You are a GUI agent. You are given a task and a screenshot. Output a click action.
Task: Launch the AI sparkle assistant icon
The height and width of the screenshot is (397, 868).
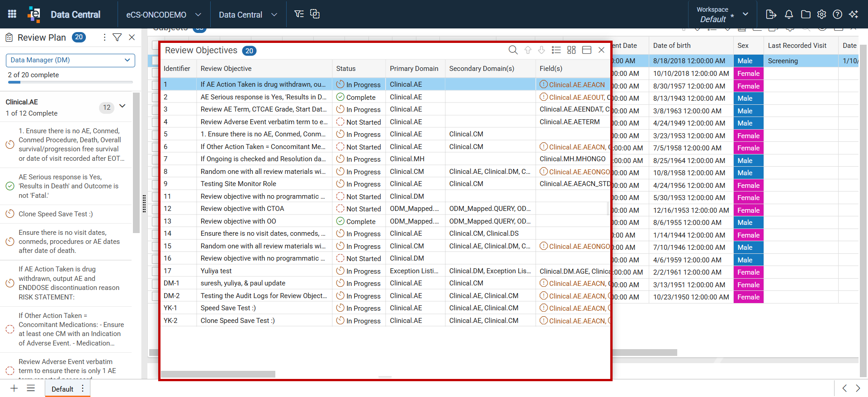[x=854, y=14]
